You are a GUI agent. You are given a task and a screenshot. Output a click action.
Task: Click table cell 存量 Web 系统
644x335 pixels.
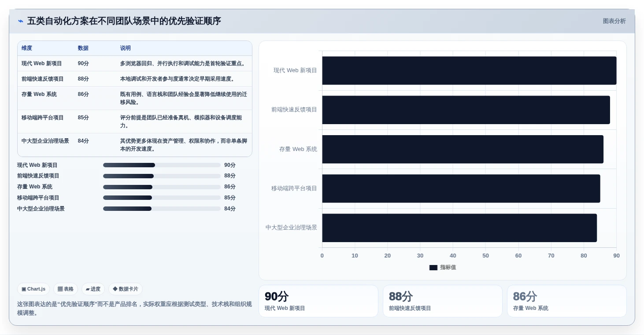click(x=39, y=94)
